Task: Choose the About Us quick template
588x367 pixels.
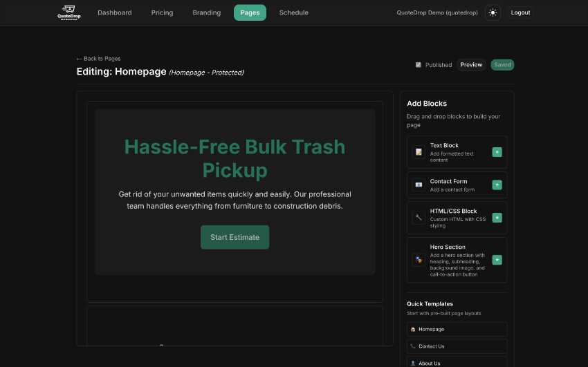Action: click(x=457, y=362)
